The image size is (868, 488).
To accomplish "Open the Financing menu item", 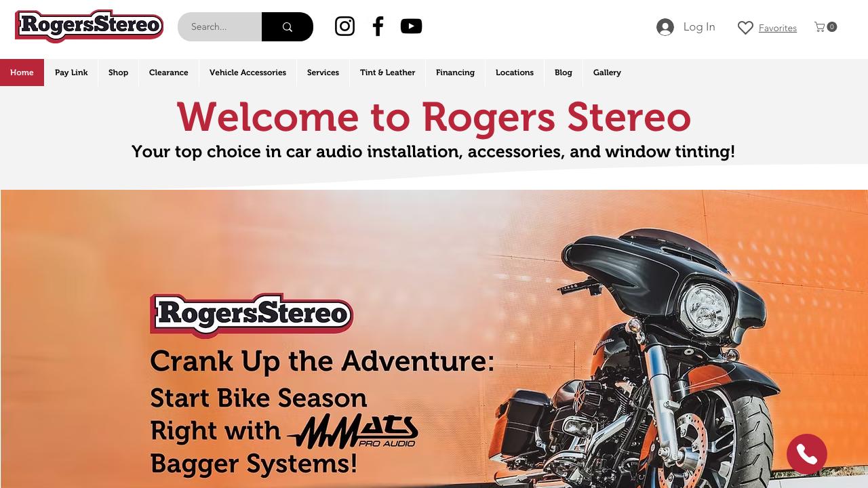I will pos(455,73).
